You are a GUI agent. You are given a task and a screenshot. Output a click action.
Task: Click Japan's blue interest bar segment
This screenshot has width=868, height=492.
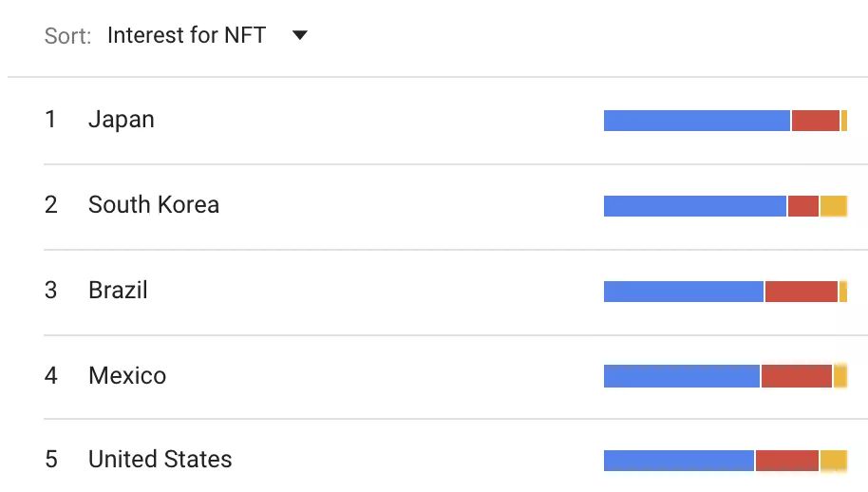click(696, 121)
